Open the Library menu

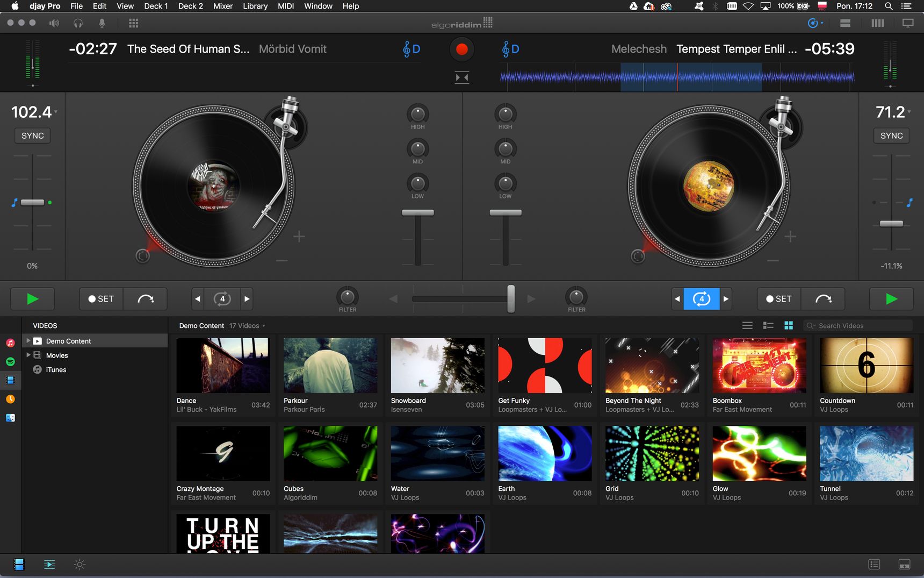(x=255, y=6)
